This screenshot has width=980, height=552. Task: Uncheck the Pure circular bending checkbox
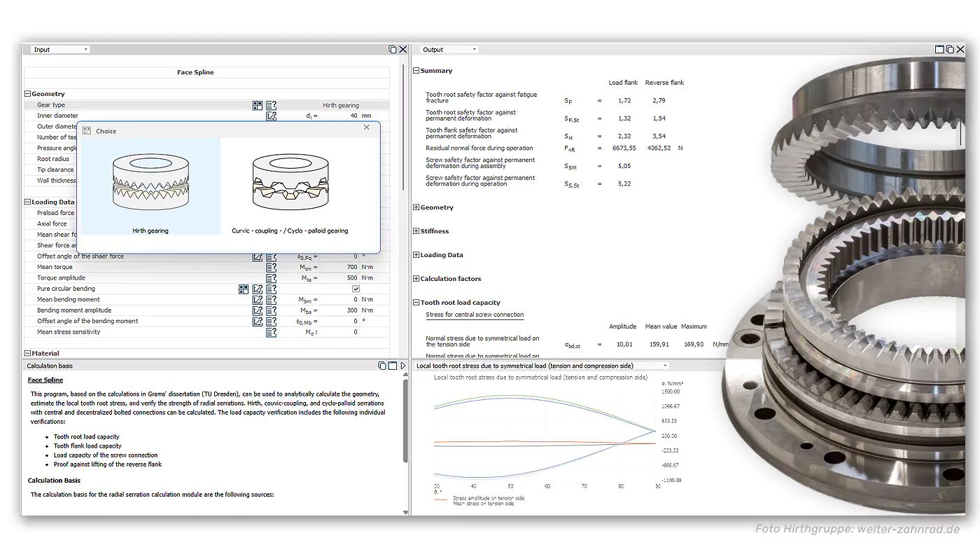pyautogui.click(x=356, y=289)
